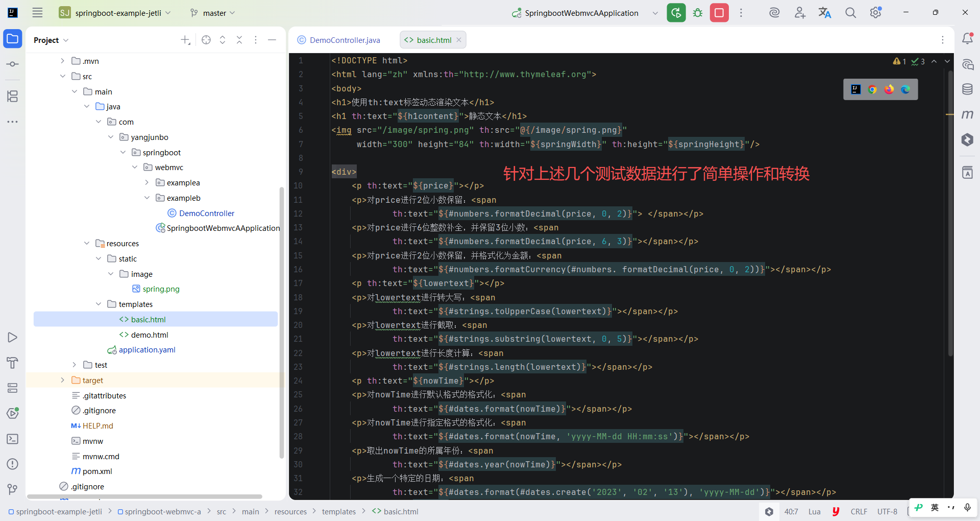Open the Project tool window folder icon
The image size is (980, 521).
point(13,39)
